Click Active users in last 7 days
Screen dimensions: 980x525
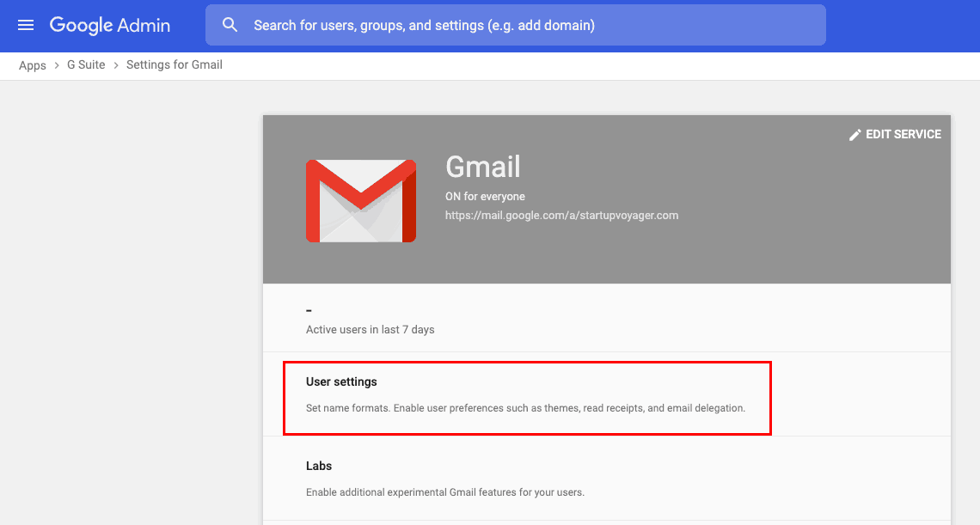point(371,330)
